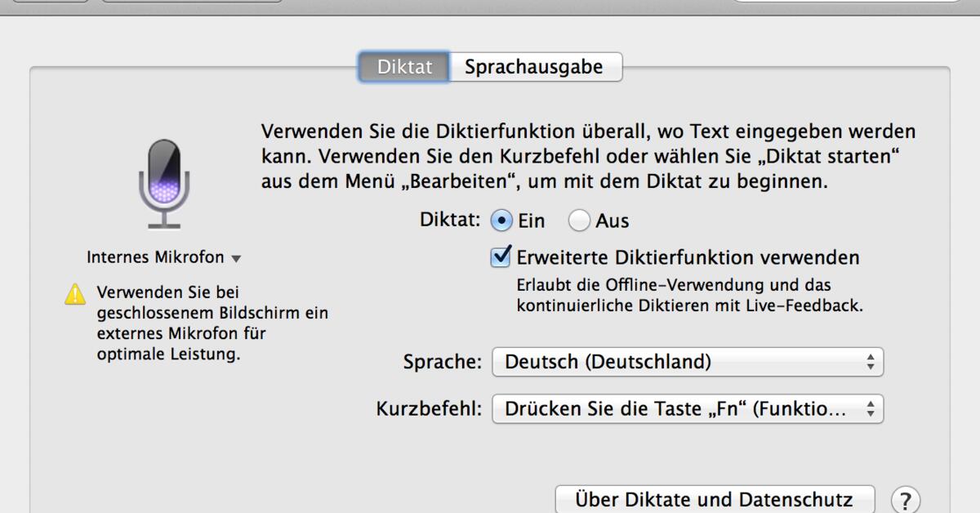The width and height of the screenshot is (980, 513).
Task: Click the "Diktat:" label
Action: 450,221
